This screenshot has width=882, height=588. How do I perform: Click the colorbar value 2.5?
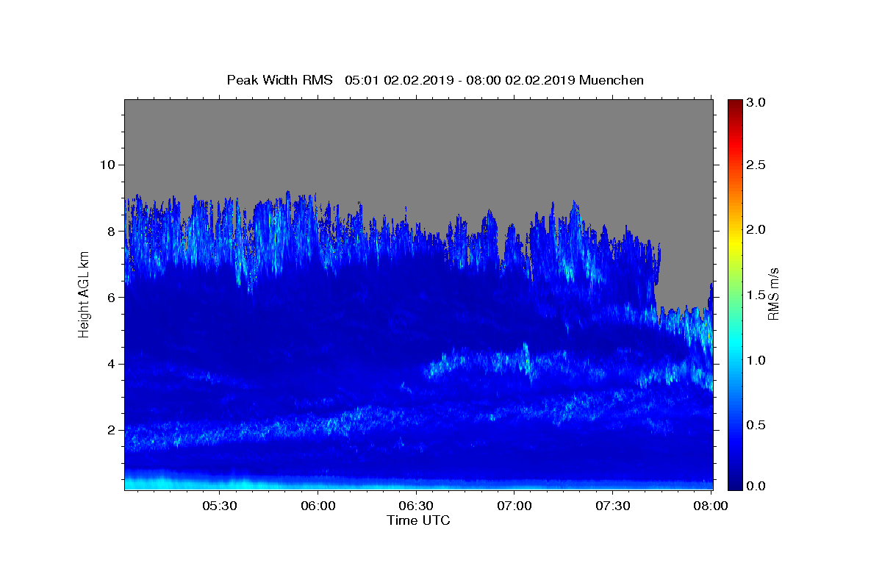[756, 165]
